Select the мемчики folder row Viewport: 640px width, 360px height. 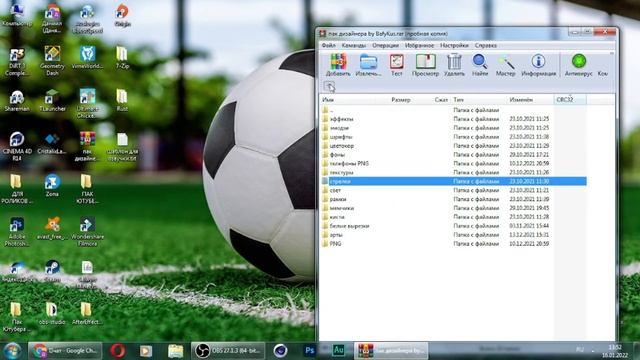point(453,208)
